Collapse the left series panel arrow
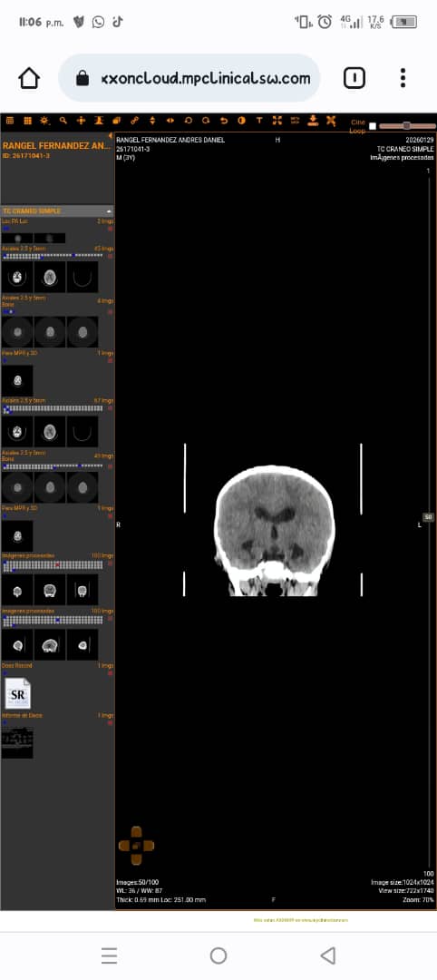This screenshot has width=437, height=980. pyautogui.click(x=111, y=135)
